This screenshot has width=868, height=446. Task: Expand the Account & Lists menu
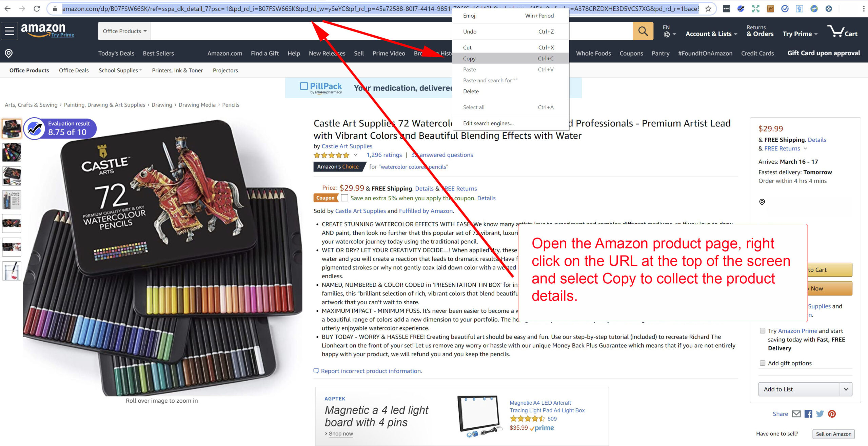coord(711,34)
